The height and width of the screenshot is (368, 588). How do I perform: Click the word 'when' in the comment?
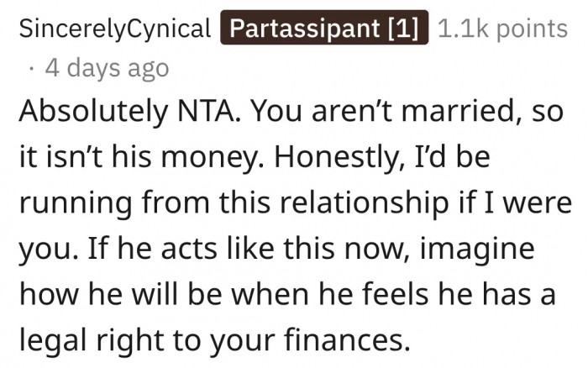coord(270,294)
